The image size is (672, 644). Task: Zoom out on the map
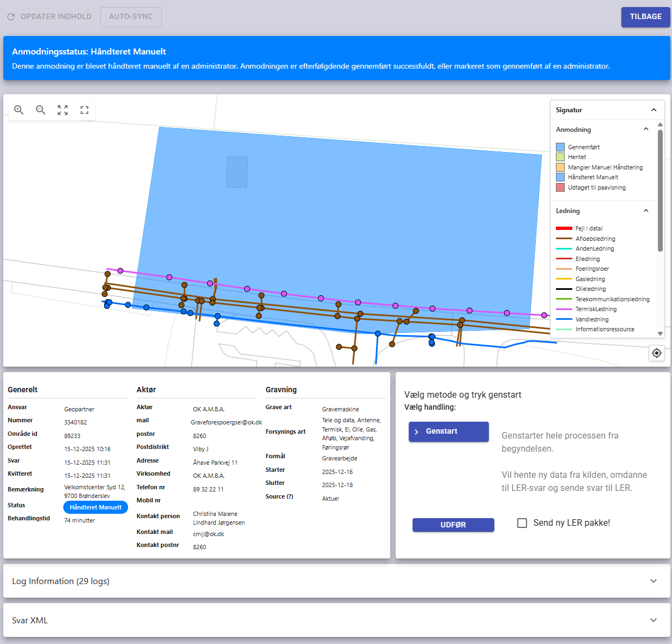click(41, 110)
